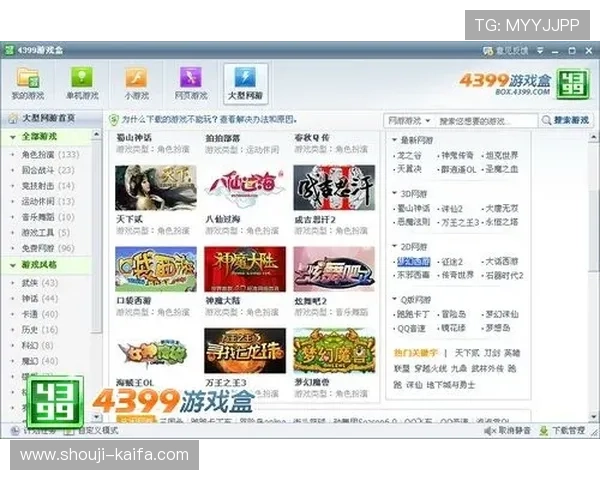The height and width of the screenshot is (480, 600).
Task: Open the 我的游戏 folder icon
Action: pos(28,77)
